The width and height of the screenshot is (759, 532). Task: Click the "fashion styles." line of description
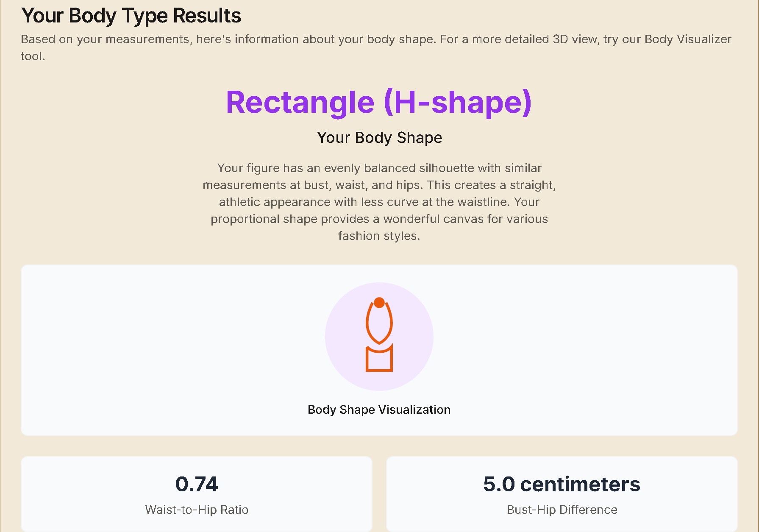(x=379, y=236)
